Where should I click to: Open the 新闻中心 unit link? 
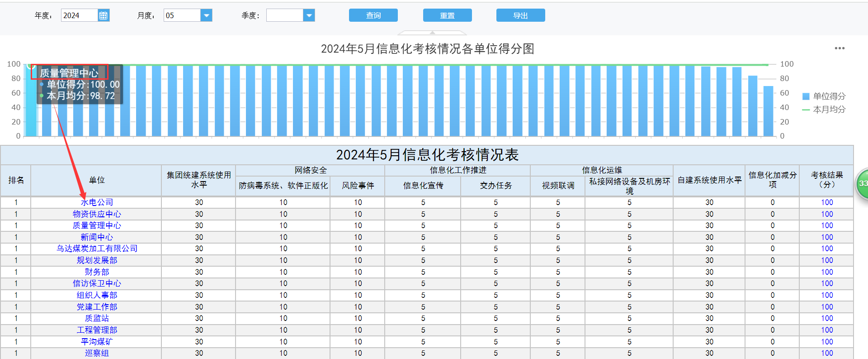pos(97,237)
